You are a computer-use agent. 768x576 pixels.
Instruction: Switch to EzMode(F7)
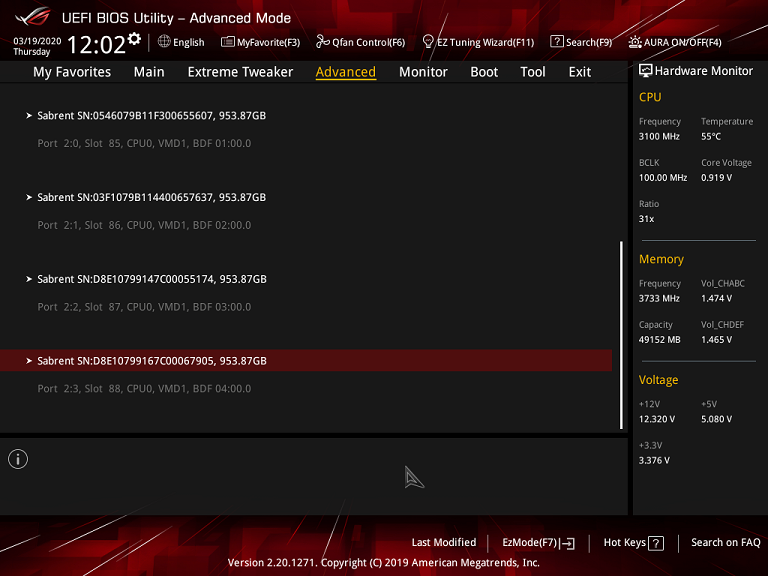tap(538, 543)
